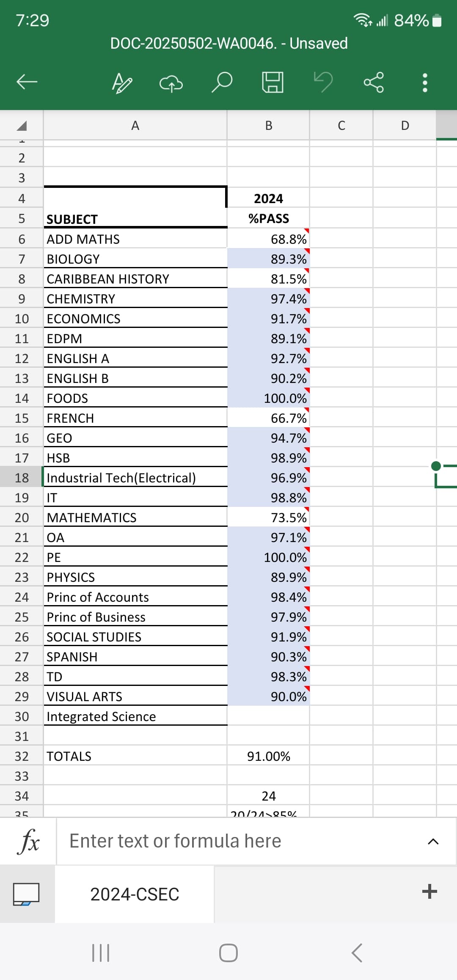Tap the save floppy disk icon

pos(273,82)
